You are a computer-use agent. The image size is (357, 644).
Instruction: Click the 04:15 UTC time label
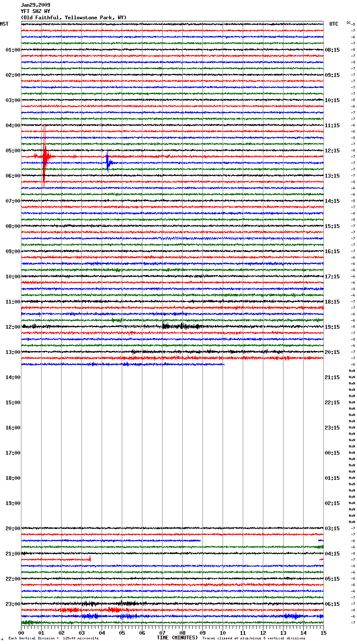tap(332, 554)
